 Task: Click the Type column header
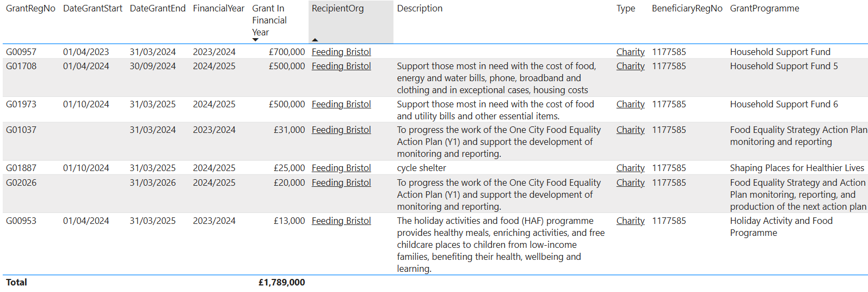pyautogui.click(x=626, y=9)
